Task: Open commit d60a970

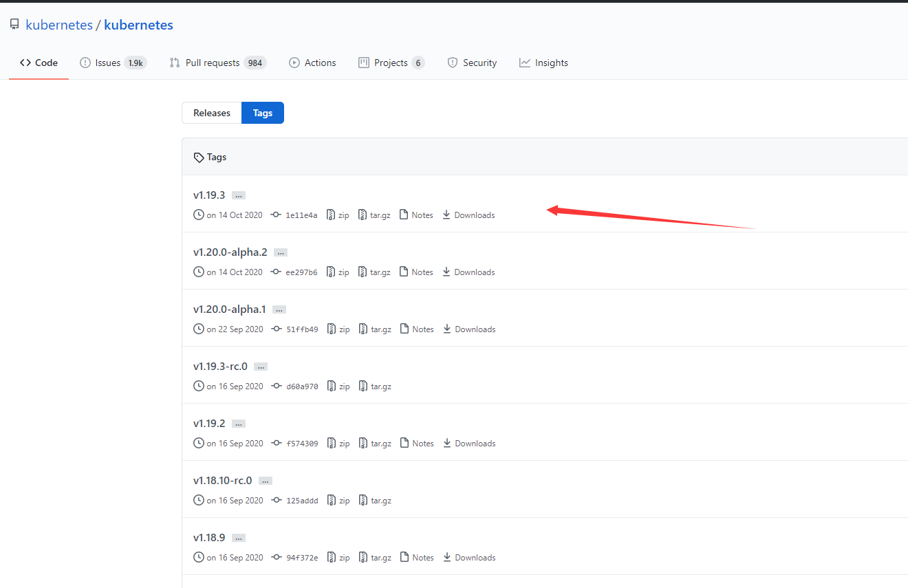Action: click(x=295, y=386)
